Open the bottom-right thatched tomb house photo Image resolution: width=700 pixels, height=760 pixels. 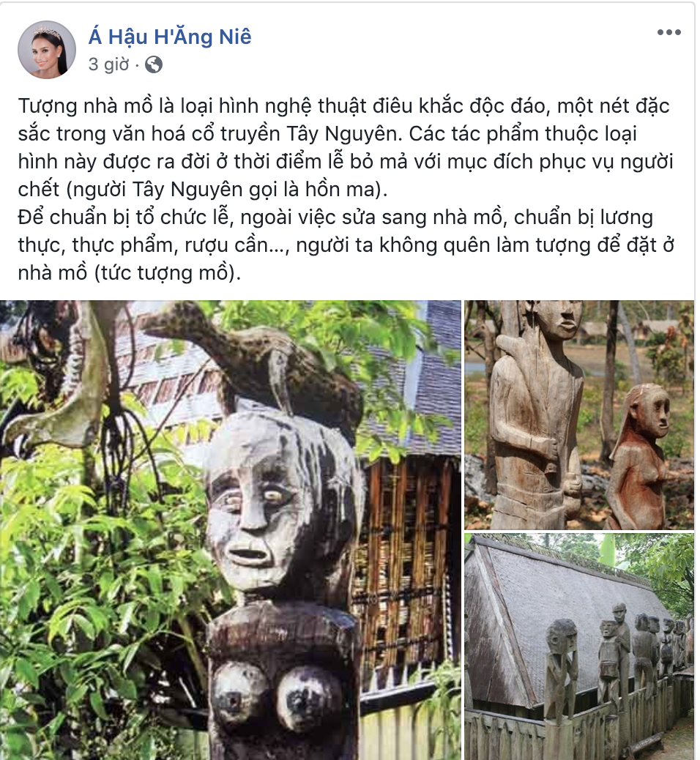579,647
